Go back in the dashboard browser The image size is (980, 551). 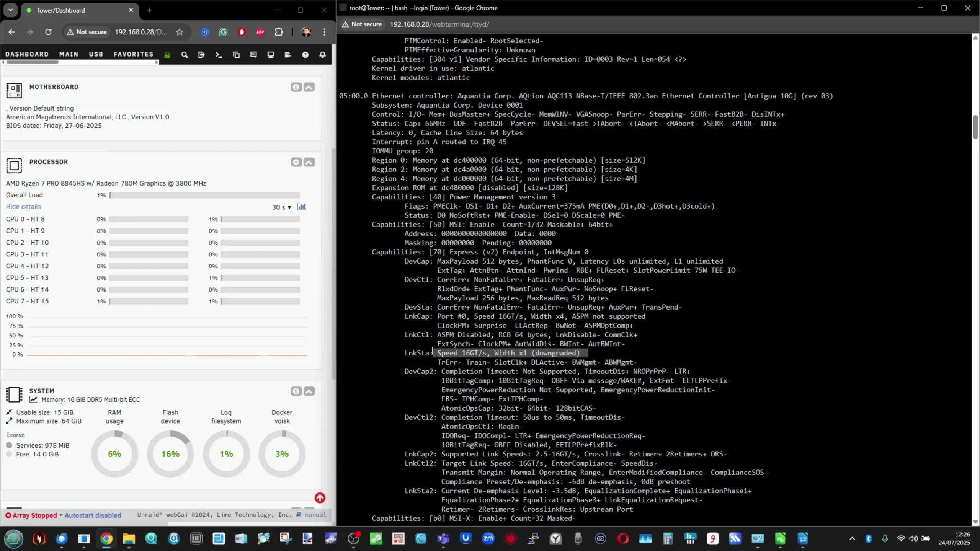11,32
